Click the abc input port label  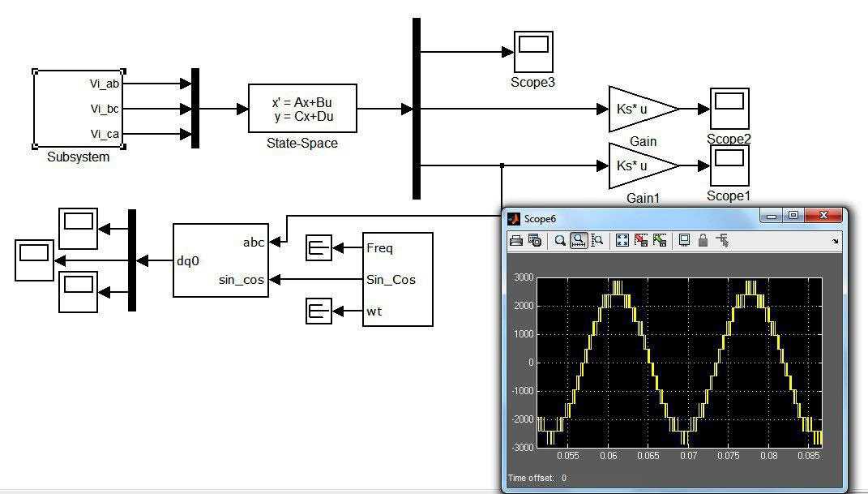click(x=254, y=242)
